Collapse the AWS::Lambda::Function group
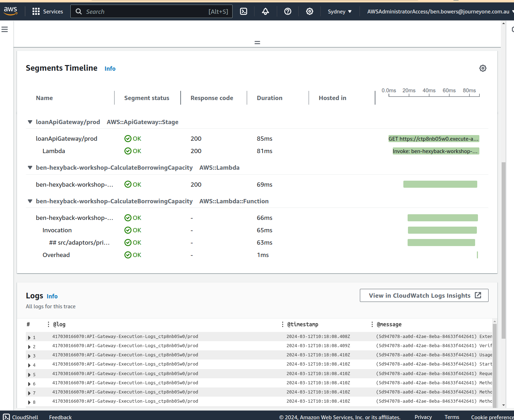The width and height of the screenshot is (514, 420). point(30,201)
